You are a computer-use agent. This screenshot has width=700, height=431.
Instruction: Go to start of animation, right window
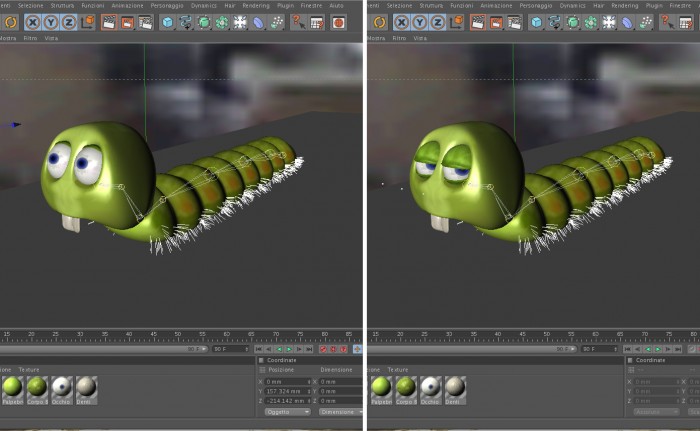[x=627, y=349]
